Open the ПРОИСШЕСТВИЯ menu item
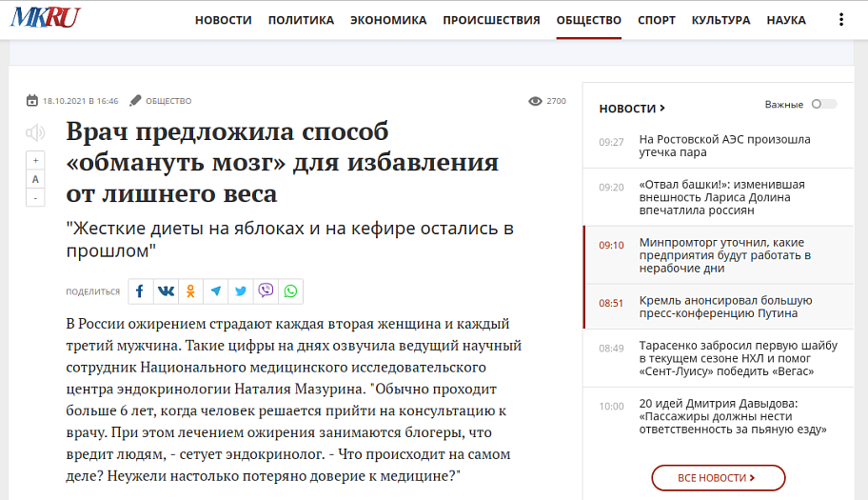Viewport: 868px width, 500px height. coord(491,21)
